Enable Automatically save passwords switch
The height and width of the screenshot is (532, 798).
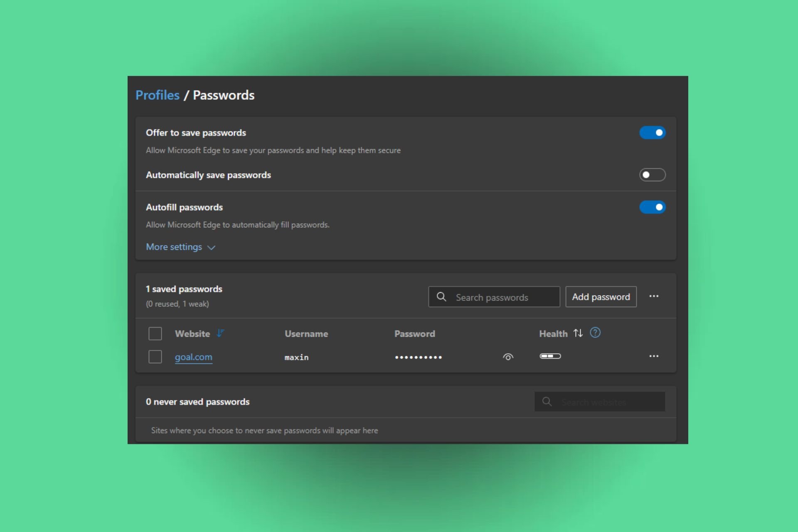point(652,175)
